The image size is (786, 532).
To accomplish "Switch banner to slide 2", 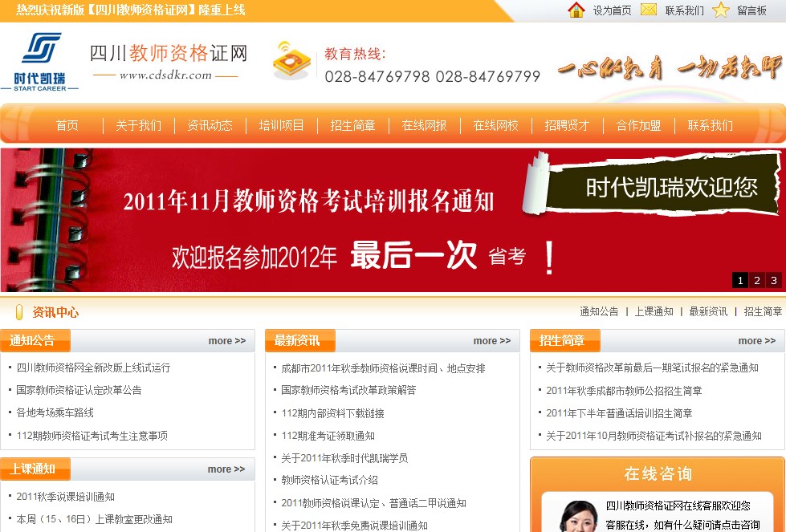I will click(x=756, y=280).
